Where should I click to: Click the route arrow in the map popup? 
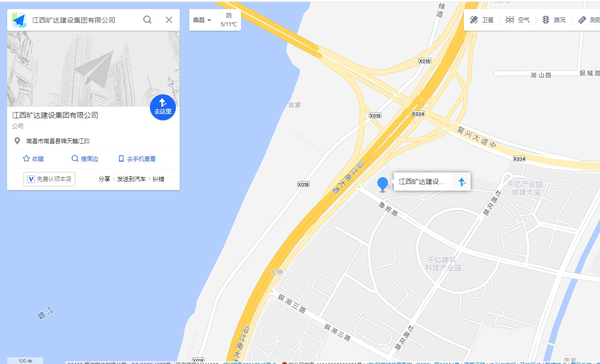[x=462, y=182]
